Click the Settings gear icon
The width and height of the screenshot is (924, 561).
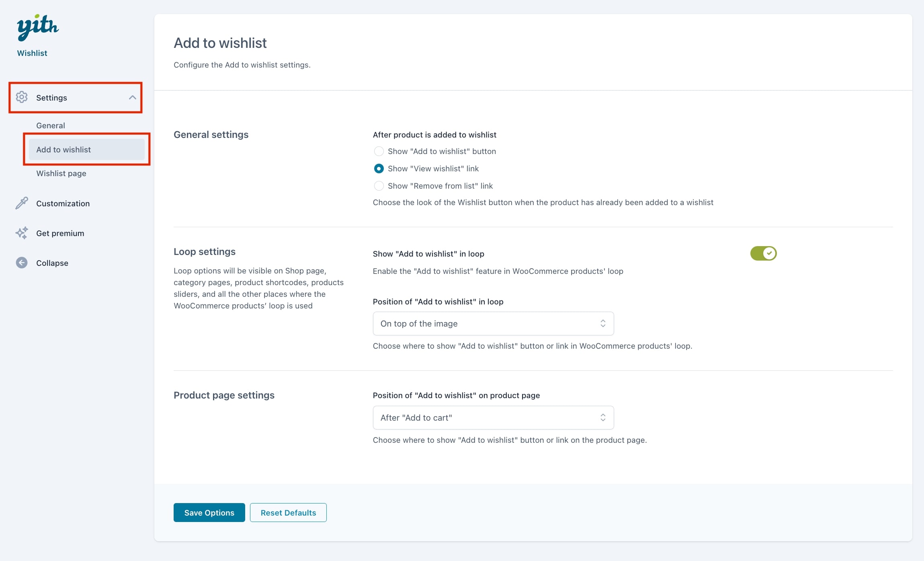(22, 97)
